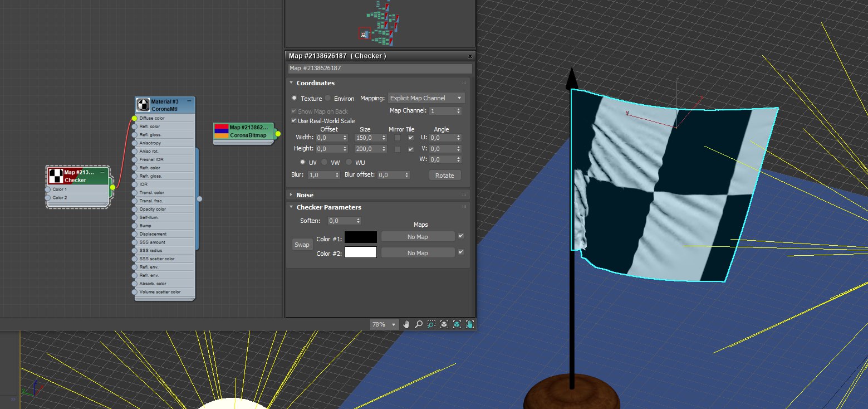Click the Soften spinner arrows

[x=358, y=221]
